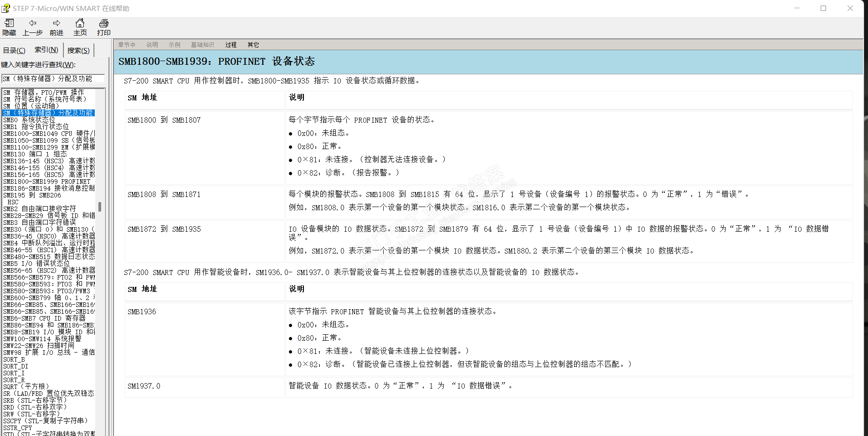Screen dimensions: 868x436
Task: Select highlighted entry SM（特殊存储器）分配及功能
Action: coord(48,113)
